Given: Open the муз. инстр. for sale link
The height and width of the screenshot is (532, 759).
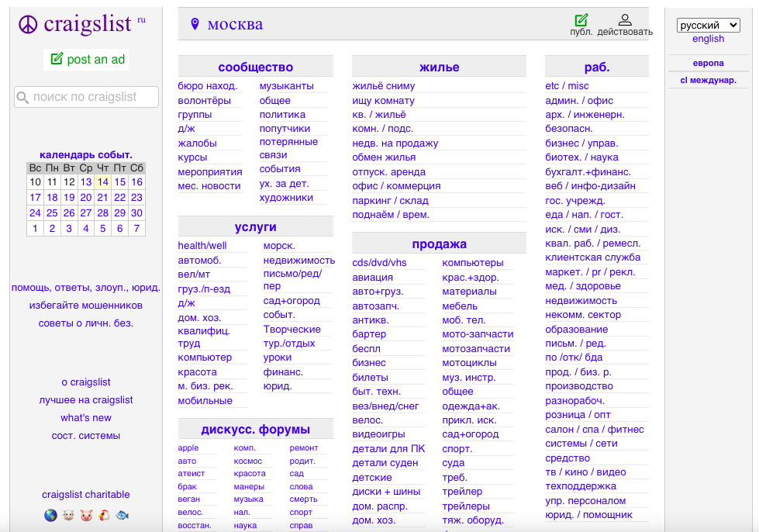Looking at the screenshot, I should (468, 377).
